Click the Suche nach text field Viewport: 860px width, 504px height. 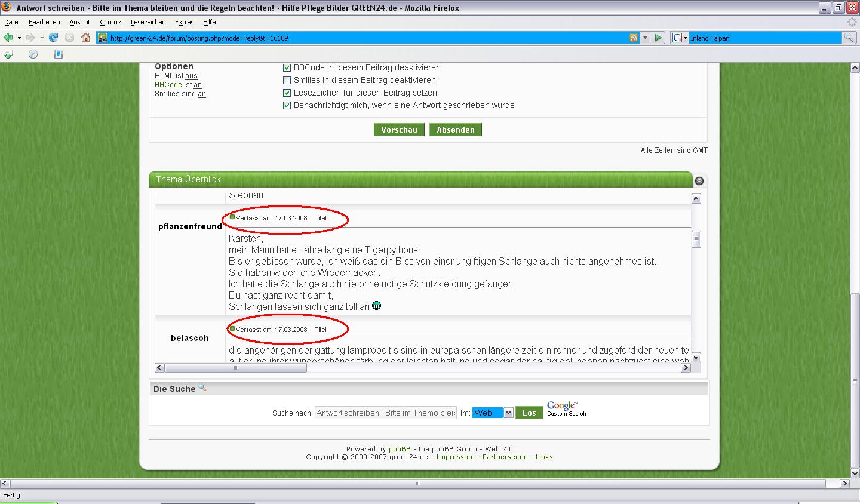(385, 413)
